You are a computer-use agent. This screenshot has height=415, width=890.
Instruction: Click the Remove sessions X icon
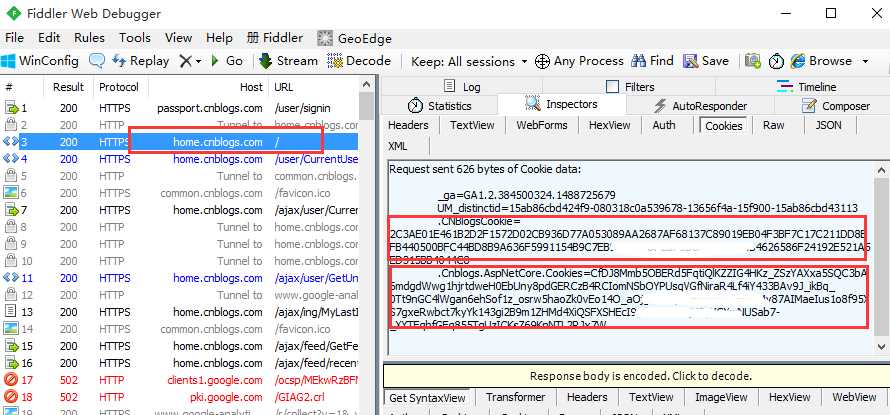[185, 61]
